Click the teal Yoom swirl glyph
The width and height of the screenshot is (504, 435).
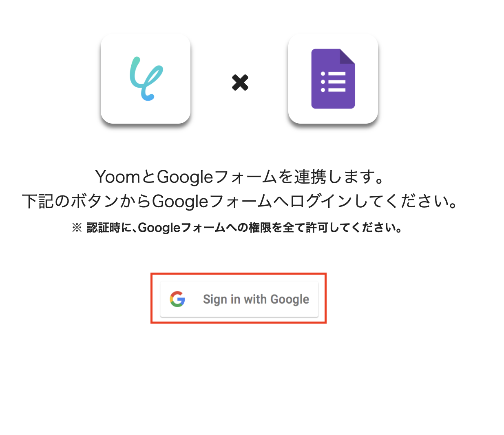pos(146,79)
